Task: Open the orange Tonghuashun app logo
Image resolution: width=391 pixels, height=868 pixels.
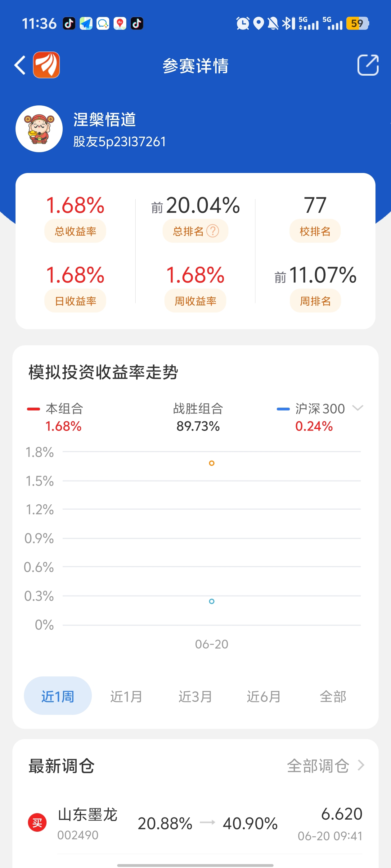Action: tap(47, 65)
